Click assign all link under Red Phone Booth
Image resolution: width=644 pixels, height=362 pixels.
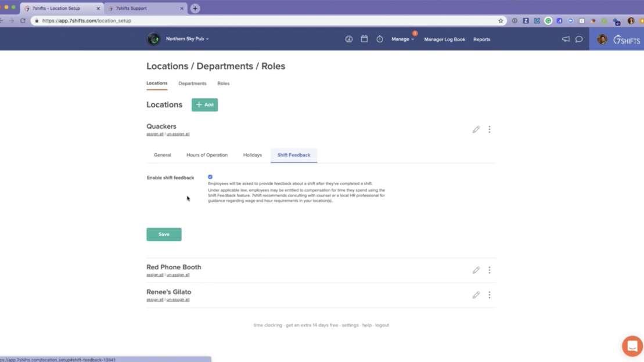(x=154, y=275)
